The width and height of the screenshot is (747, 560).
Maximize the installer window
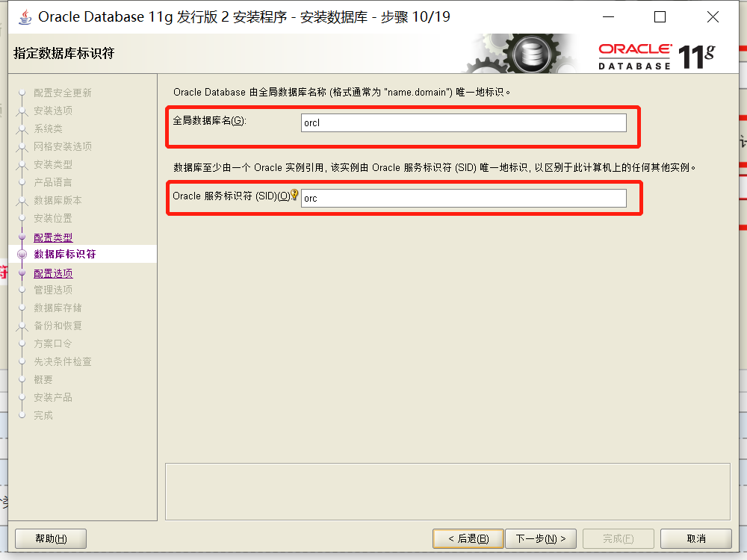[660, 17]
